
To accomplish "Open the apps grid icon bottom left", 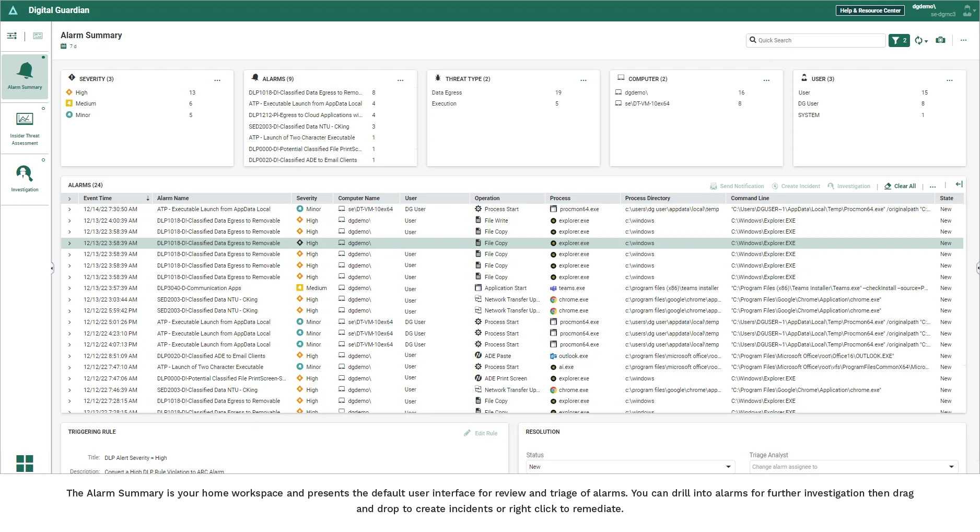I will 25,463.
